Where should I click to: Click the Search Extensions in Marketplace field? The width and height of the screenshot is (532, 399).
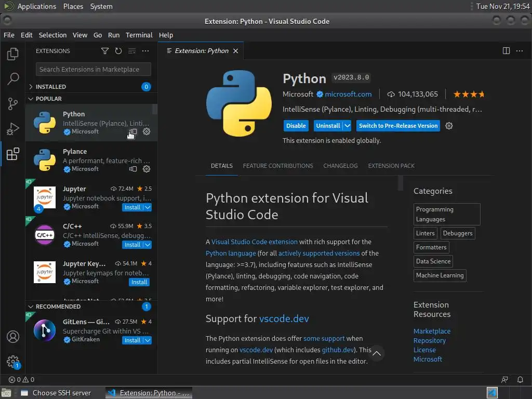click(94, 69)
